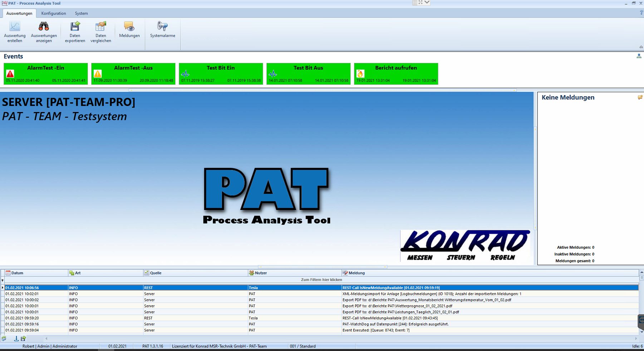Click the icon in the Quelle column header
The height and width of the screenshot is (351, 644).
147,273
